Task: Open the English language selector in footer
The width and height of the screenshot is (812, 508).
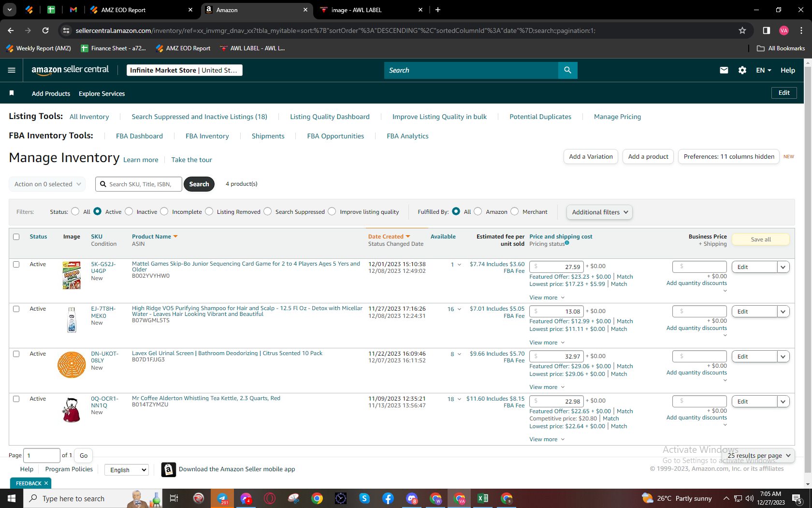Action: [x=127, y=470]
